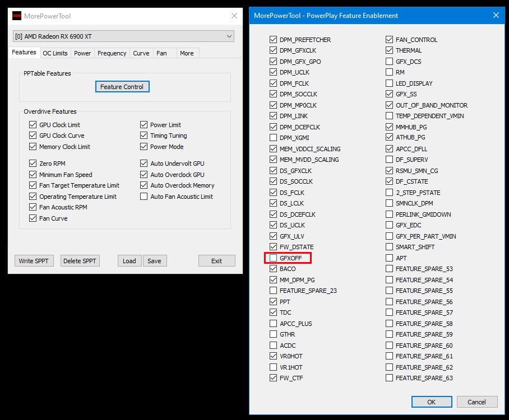Click the MorePowerTool red app icon
The width and height of the screenshot is (509, 420).
(x=17, y=16)
